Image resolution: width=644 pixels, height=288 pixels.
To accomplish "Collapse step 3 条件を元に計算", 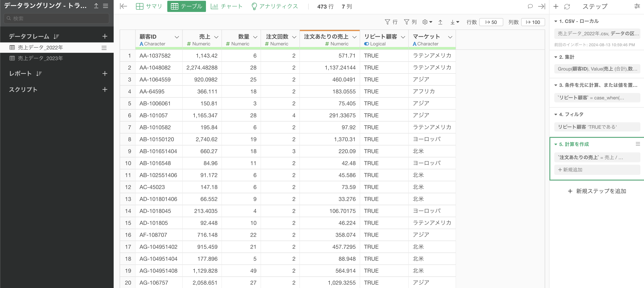I will tap(556, 85).
